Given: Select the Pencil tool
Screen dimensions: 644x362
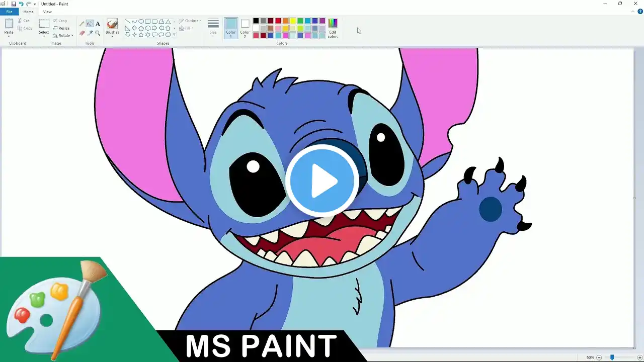Looking at the screenshot, I should 82,24.
